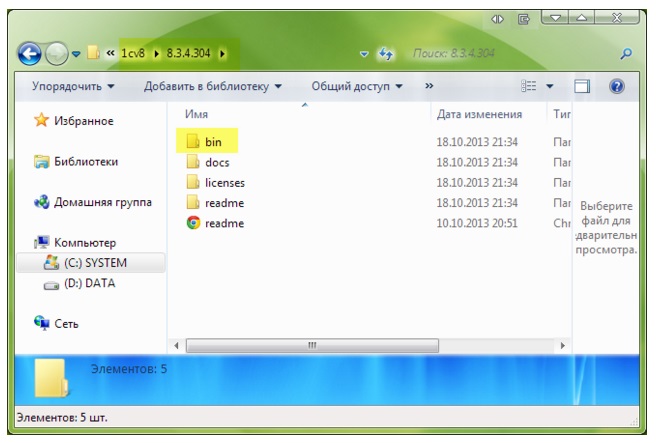Click the docs folder icon
Viewport: 656px width, 443px height.
(x=193, y=161)
